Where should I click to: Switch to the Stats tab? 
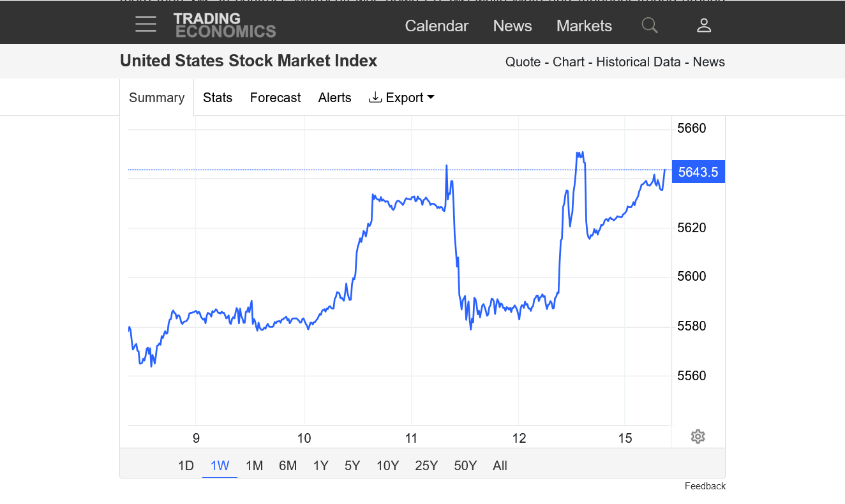pyautogui.click(x=218, y=98)
